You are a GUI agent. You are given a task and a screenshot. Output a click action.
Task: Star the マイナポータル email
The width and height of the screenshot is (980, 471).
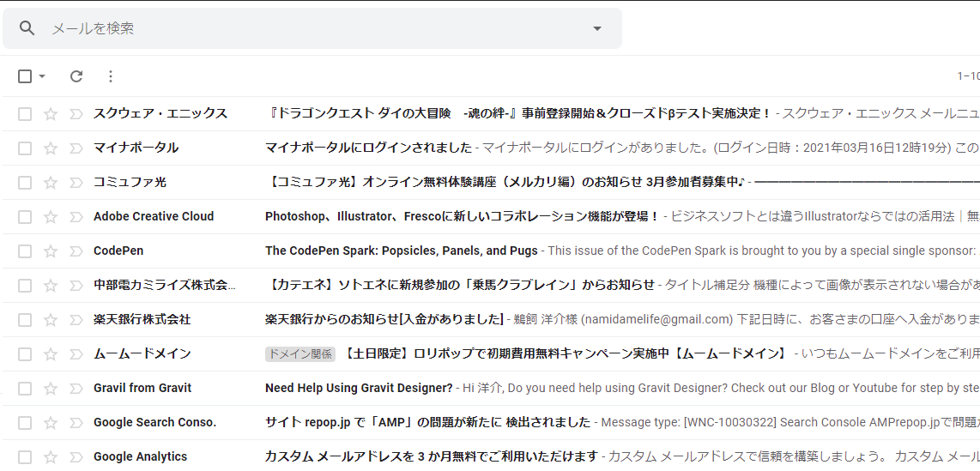pos(51,148)
